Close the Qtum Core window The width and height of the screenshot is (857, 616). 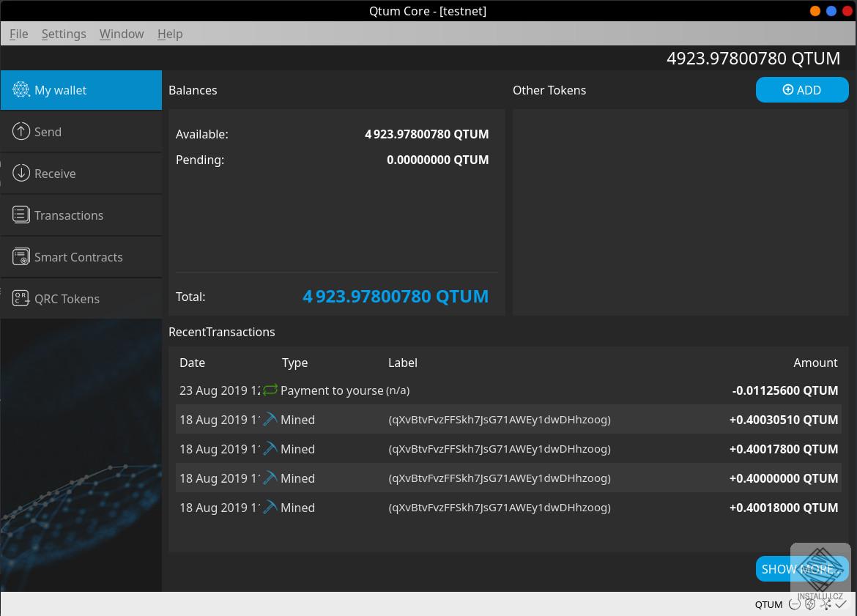coord(847,11)
